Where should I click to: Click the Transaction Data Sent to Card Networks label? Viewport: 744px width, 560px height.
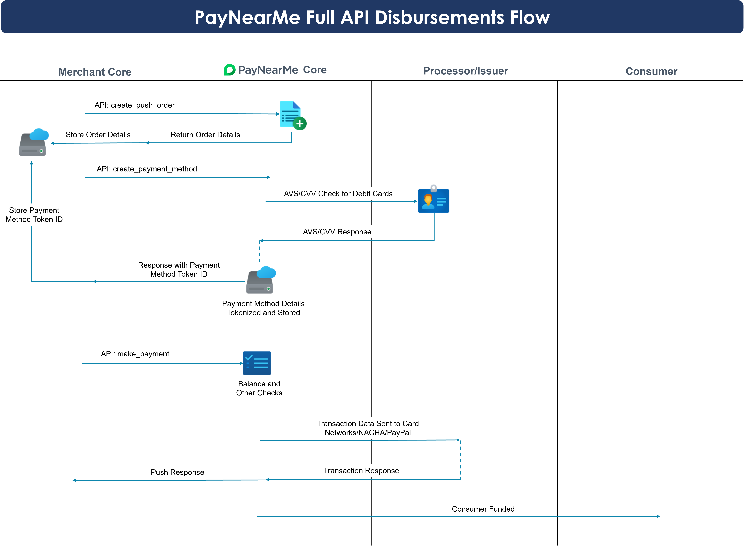pyautogui.click(x=368, y=428)
